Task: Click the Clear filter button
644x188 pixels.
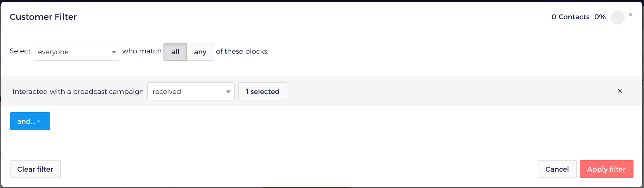Action: [35, 169]
